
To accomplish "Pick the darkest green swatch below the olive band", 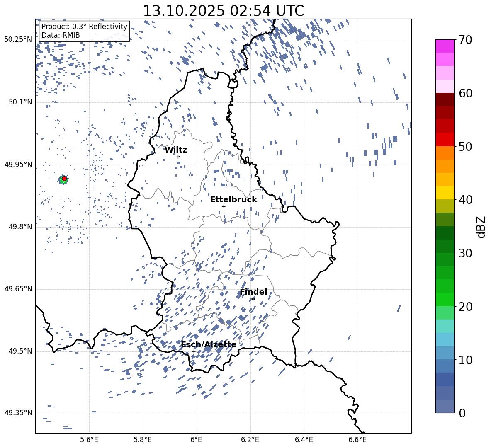I will pos(445,233).
